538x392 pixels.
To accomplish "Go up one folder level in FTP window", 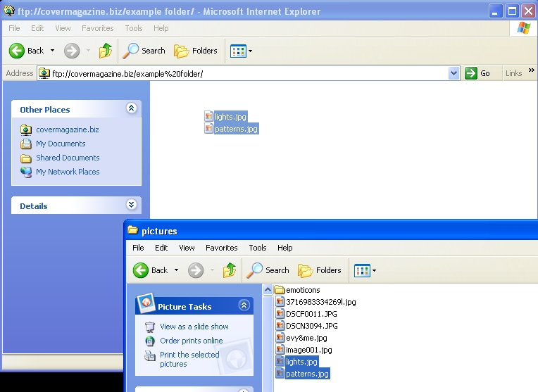I will (106, 51).
